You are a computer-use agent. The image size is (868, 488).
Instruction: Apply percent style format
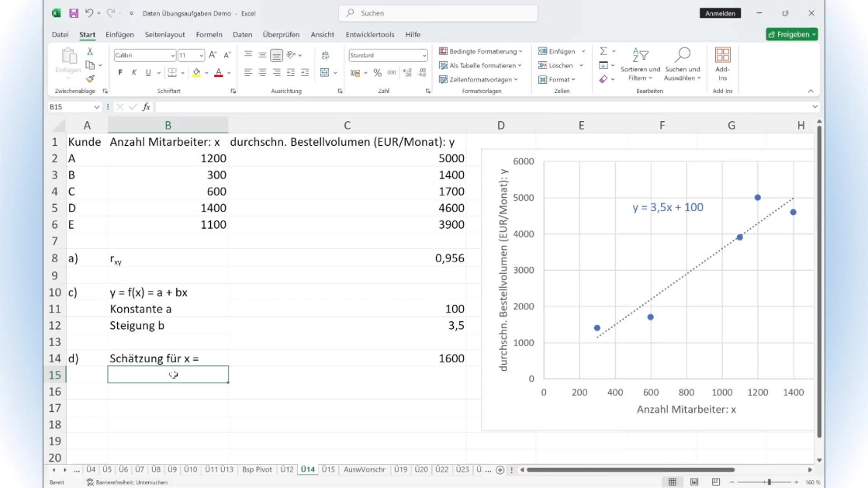click(x=378, y=73)
